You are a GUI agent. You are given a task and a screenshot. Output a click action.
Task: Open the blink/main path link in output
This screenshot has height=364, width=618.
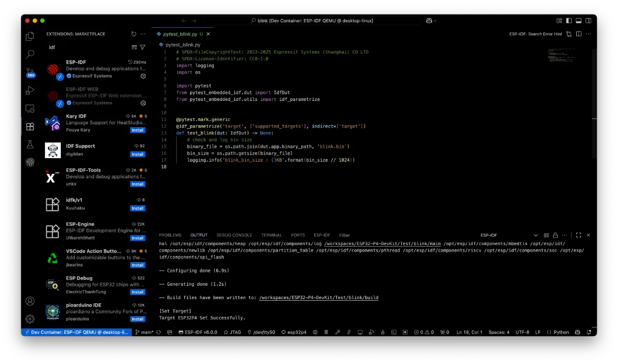pyautogui.click(x=383, y=244)
